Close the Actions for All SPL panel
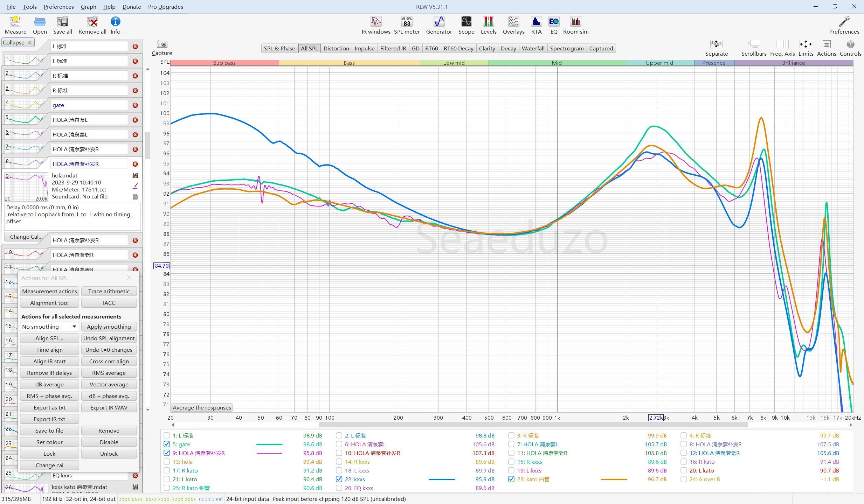Viewport: 864px width, 504px height. pyautogui.click(x=129, y=278)
